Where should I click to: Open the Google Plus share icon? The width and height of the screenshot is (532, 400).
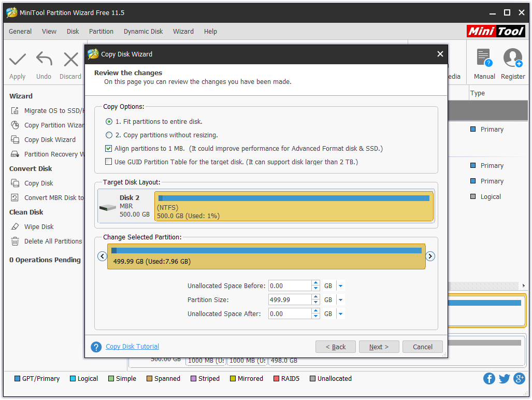pos(519,378)
